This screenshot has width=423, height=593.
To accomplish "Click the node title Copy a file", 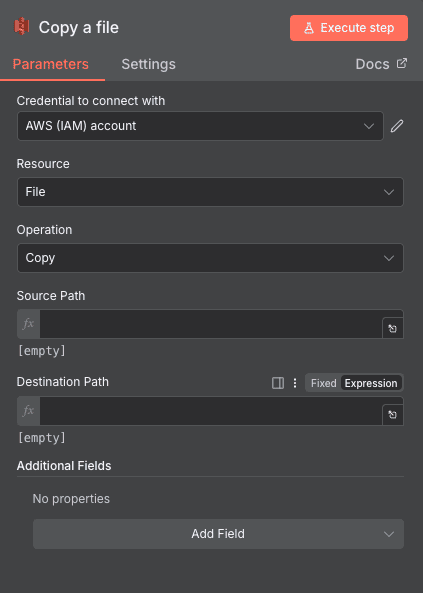I will (x=79, y=28).
